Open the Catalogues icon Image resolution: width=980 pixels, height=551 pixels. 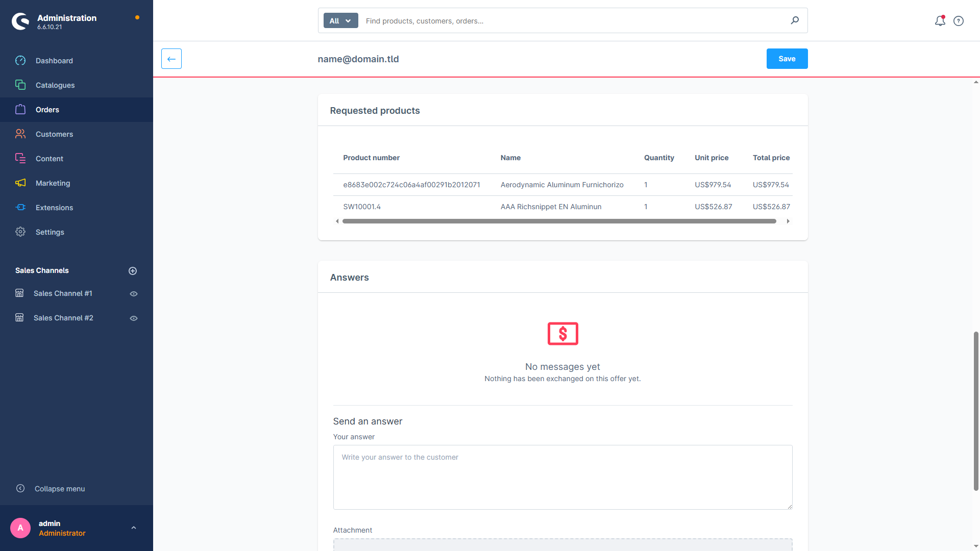tap(20, 85)
